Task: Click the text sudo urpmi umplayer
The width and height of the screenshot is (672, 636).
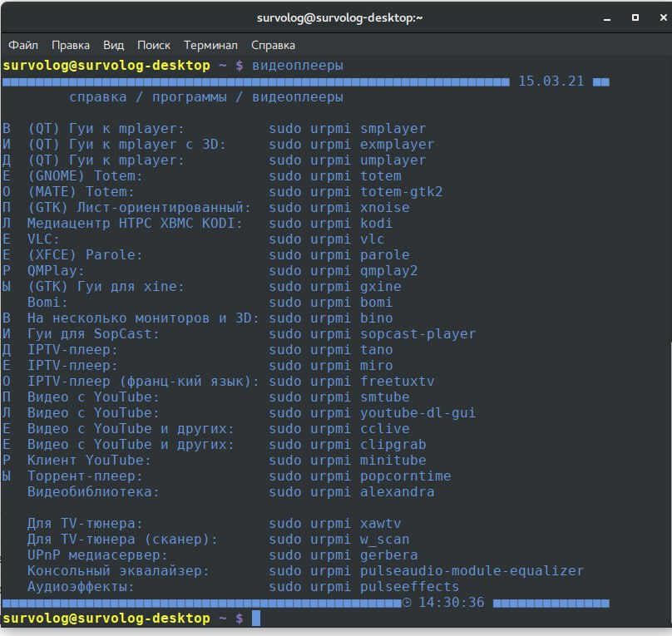Action: (x=347, y=160)
